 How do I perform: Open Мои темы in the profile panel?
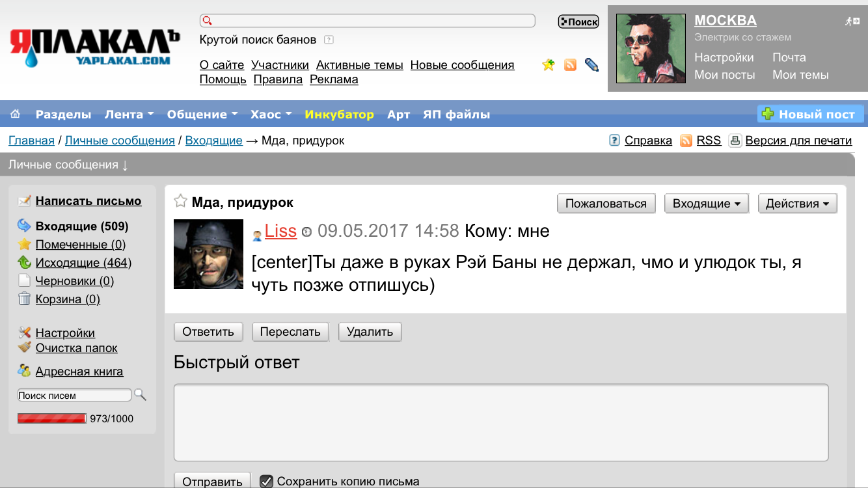point(800,75)
